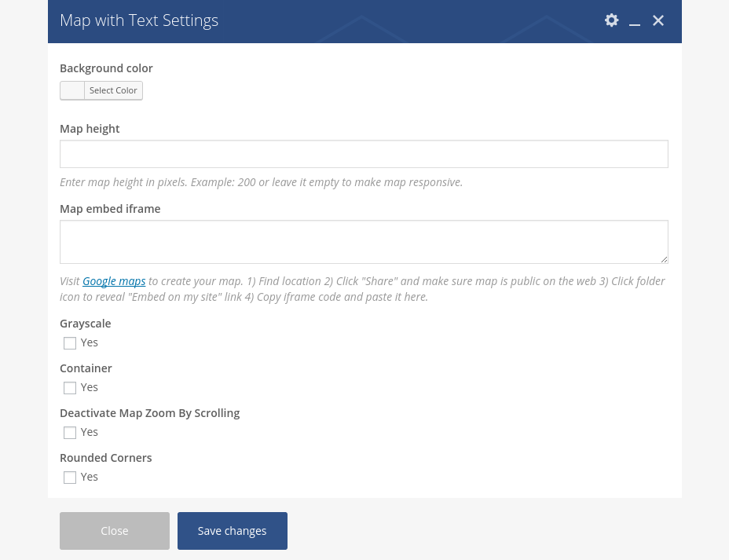The height and width of the screenshot is (560, 729).
Task: Click the gray Close button
Action: [115, 531]
